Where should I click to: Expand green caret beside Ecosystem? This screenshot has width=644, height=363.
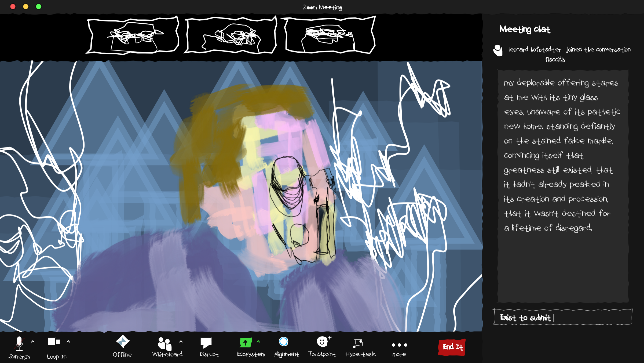[258, 342]
